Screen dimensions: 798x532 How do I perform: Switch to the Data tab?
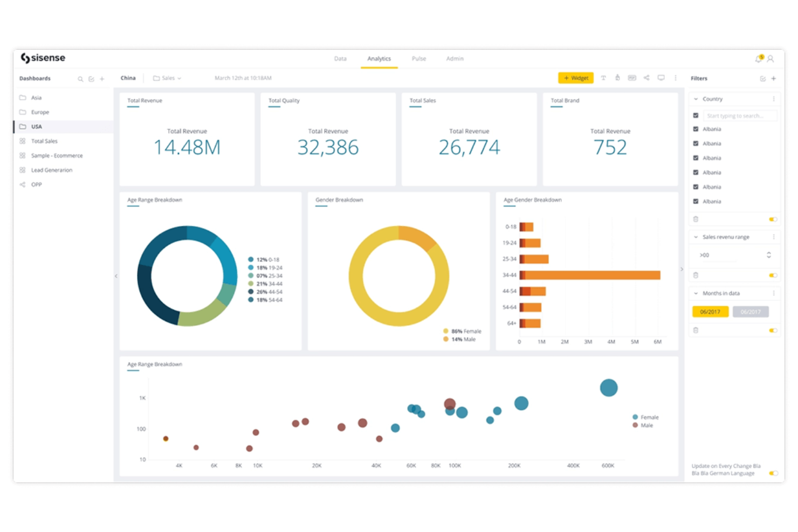340,59
